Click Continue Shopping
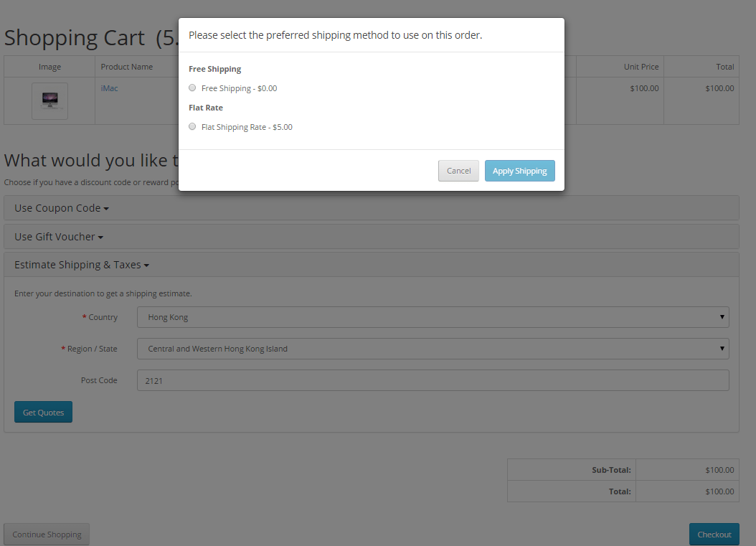Viewport: 756px width, 546px height. [x=46, y=534]
